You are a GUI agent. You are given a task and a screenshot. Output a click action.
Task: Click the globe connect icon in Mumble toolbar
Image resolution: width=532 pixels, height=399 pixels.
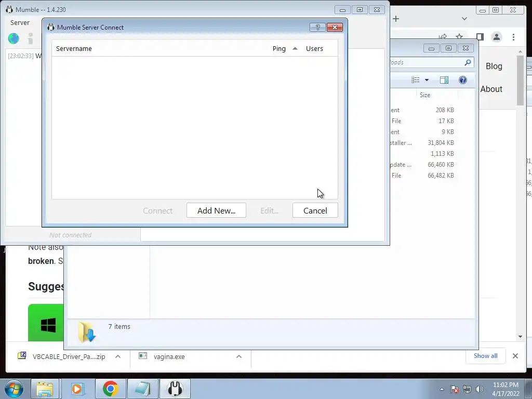coord(14,38)
